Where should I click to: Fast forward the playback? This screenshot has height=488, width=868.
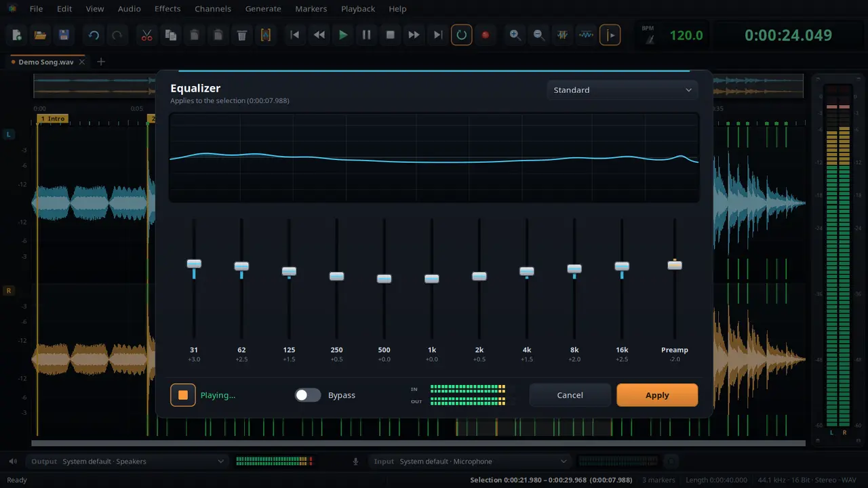coord(414,35)
